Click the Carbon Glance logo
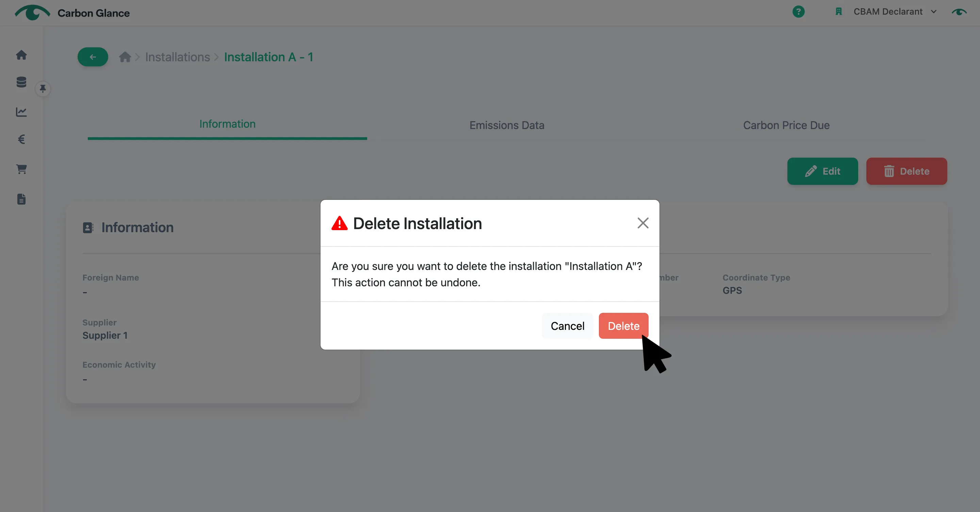Image resolution: width=980 pixels, height=512 pixels. 72,13
